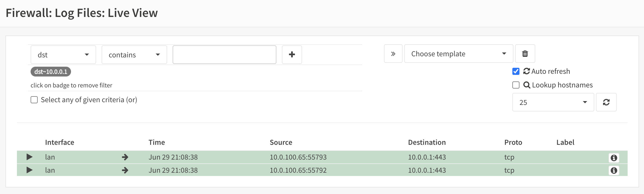Direction arrow icon in the 55792 row
This screenshot has height=194, width=644.
[x=125, y=170]
